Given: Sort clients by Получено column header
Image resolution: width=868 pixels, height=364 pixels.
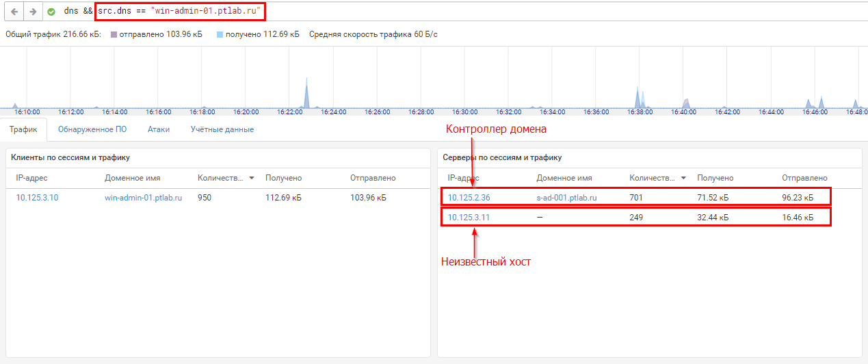Looking at the screenshot, I should (284, 178).
